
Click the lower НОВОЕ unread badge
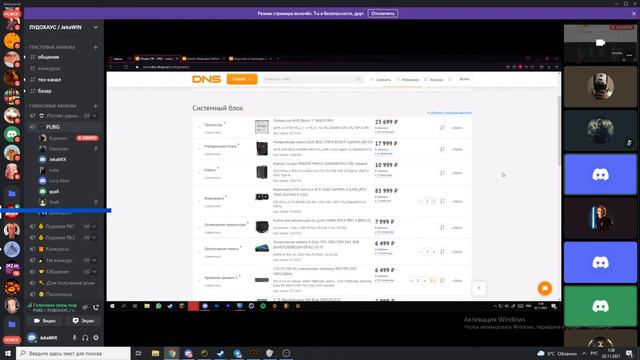pyautogui.click(x=11, y=340)
